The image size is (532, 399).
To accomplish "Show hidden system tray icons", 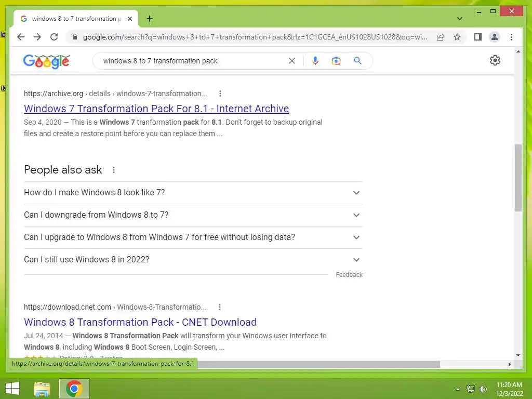I will (458, 389).
